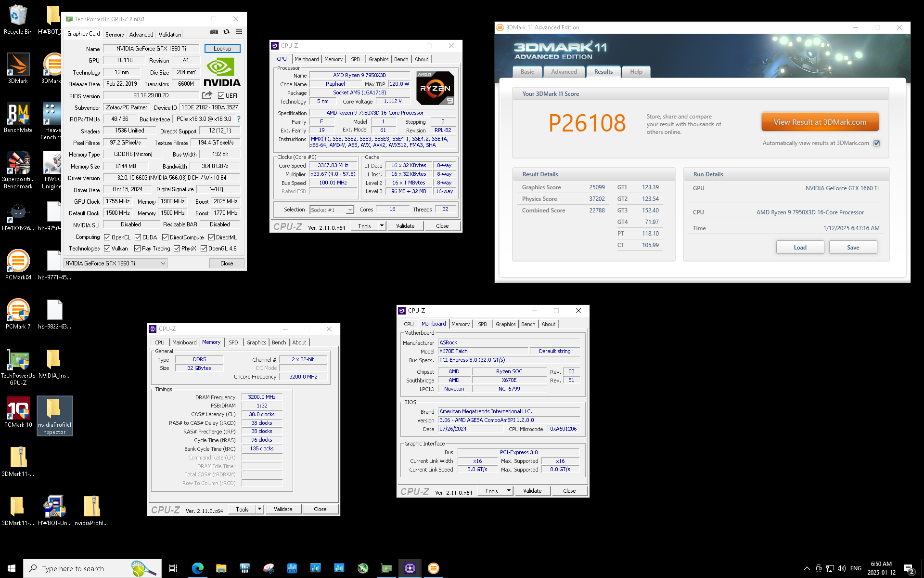Screen dimensions: 924x578
Task: Toggle the DirectCompute checkbox
Action: pos(166,237)
